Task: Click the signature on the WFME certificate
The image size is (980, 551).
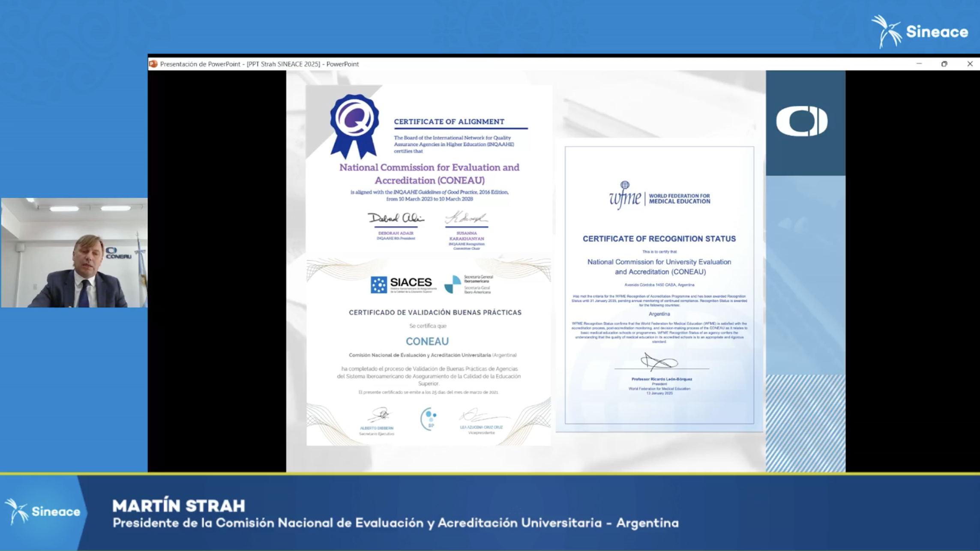Action: [x=659, y=362]
